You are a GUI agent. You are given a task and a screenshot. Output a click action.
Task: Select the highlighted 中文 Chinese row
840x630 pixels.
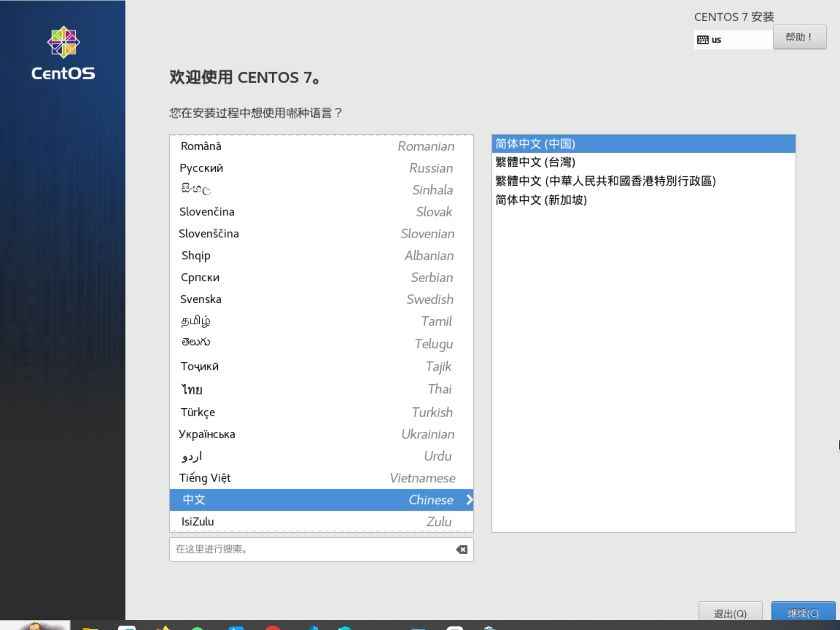(x=321, y=500)
